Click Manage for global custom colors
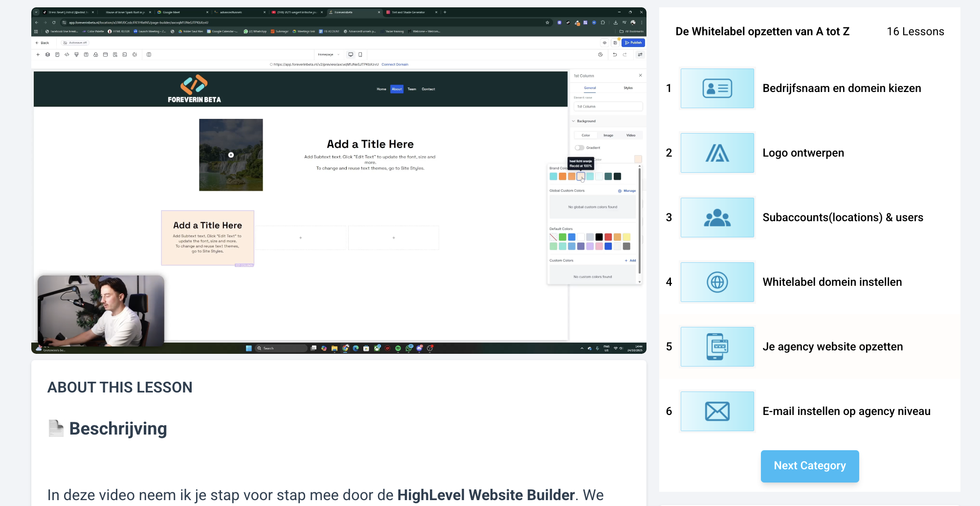 pyautogui.click(x=630, y=191)
